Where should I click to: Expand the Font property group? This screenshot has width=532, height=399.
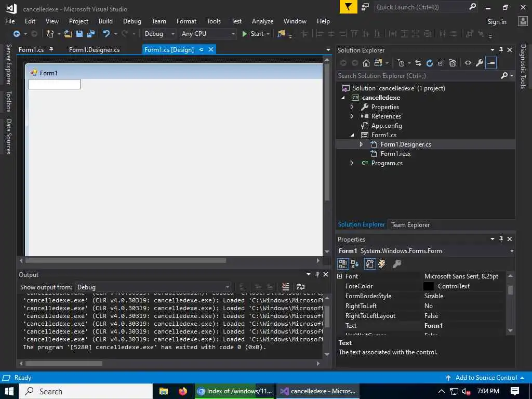point(340,276)
